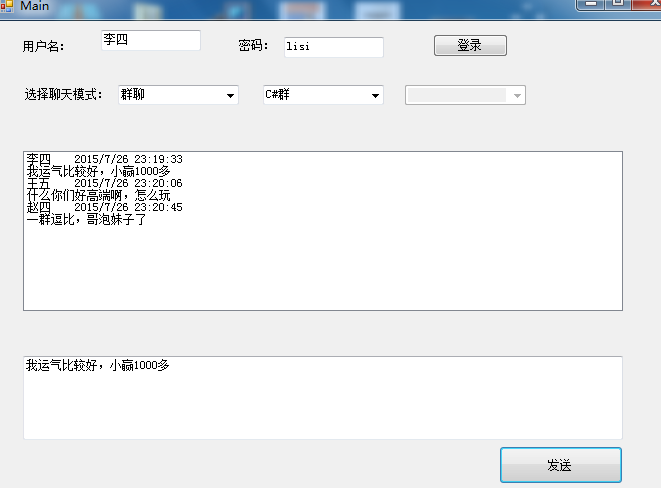Click the Main window app icon

click(7, 6)
